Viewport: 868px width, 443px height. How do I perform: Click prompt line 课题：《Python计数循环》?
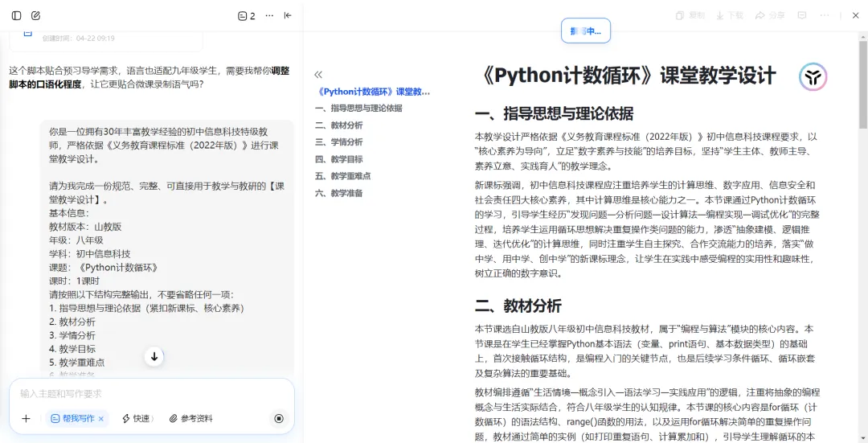point(104,268)
